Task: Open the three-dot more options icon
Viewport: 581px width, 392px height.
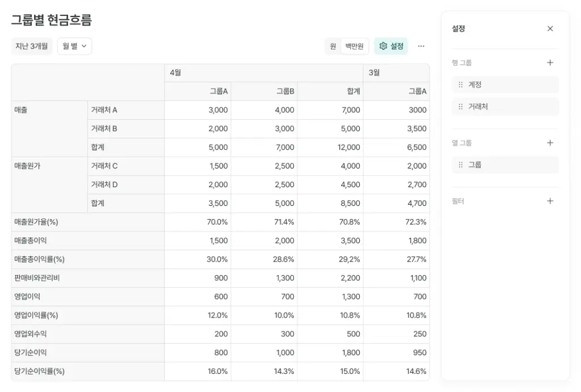Action: coord(420,46)
